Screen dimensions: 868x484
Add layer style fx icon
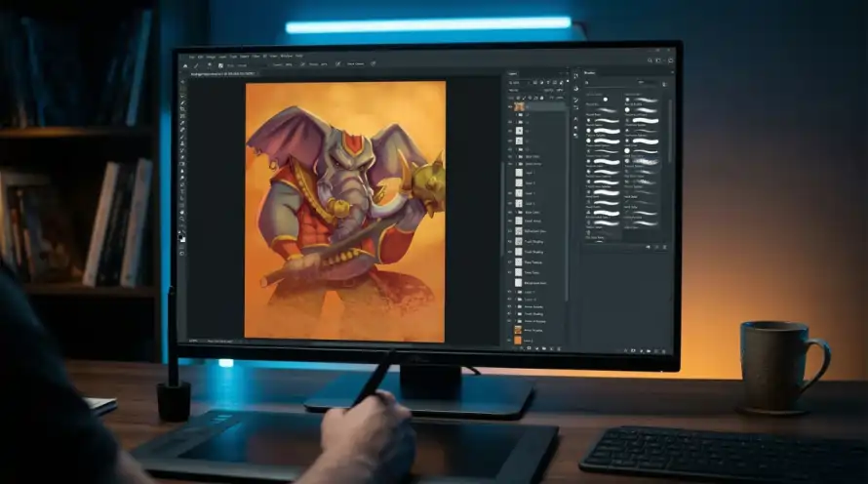tap(522, 348)
